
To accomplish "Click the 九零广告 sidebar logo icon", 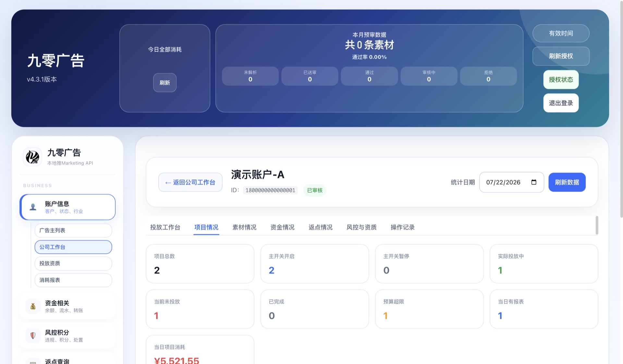I will (32, 157).
